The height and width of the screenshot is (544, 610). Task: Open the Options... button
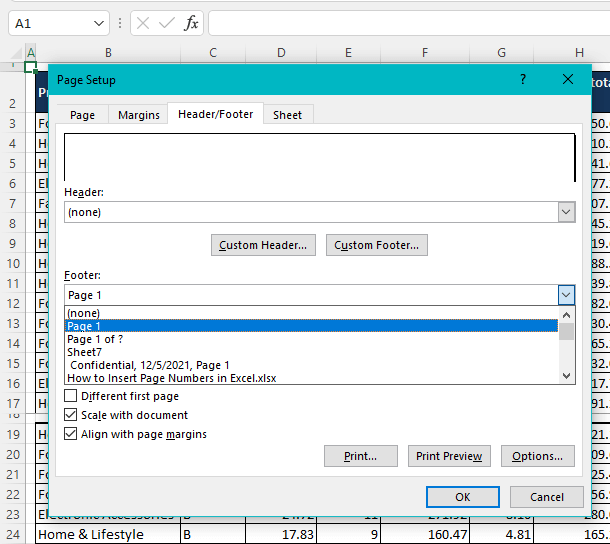538,456
